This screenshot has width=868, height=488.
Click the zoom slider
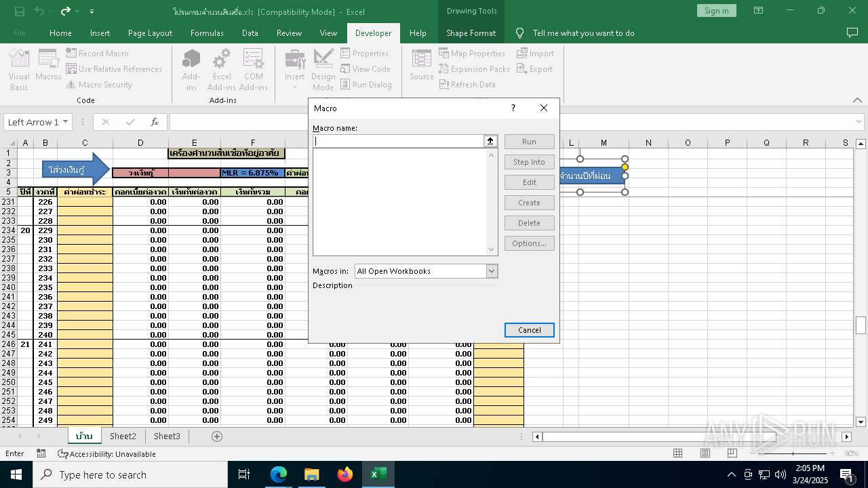click(793, 453)
